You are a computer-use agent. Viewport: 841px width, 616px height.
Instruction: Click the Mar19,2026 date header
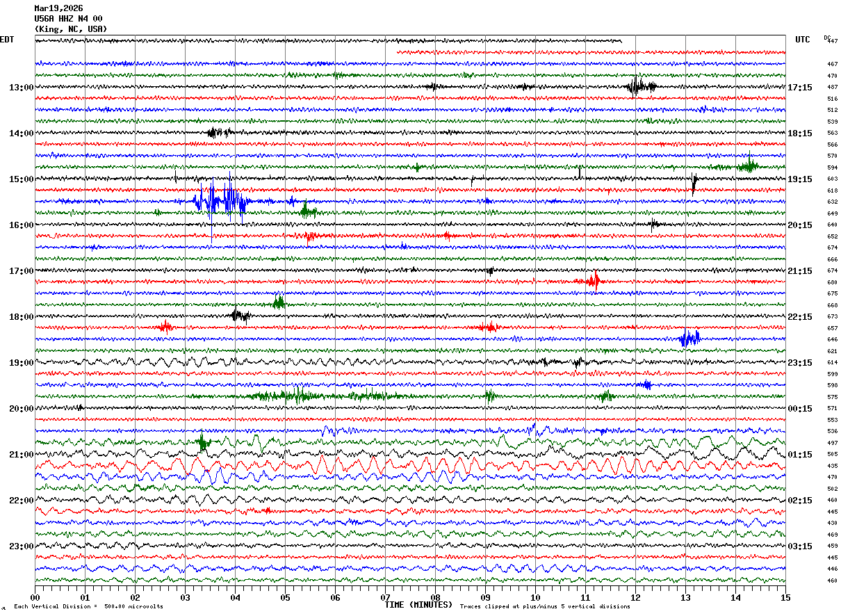tap(58, 8)
